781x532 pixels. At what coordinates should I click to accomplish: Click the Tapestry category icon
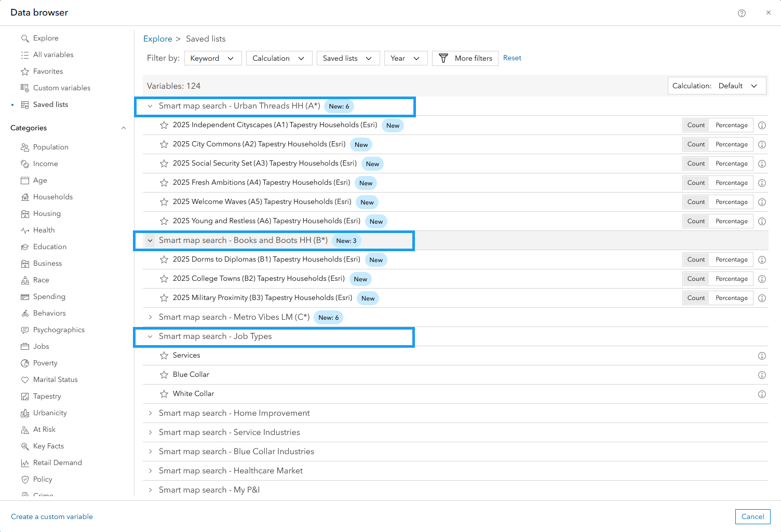(x=25, y=396)
